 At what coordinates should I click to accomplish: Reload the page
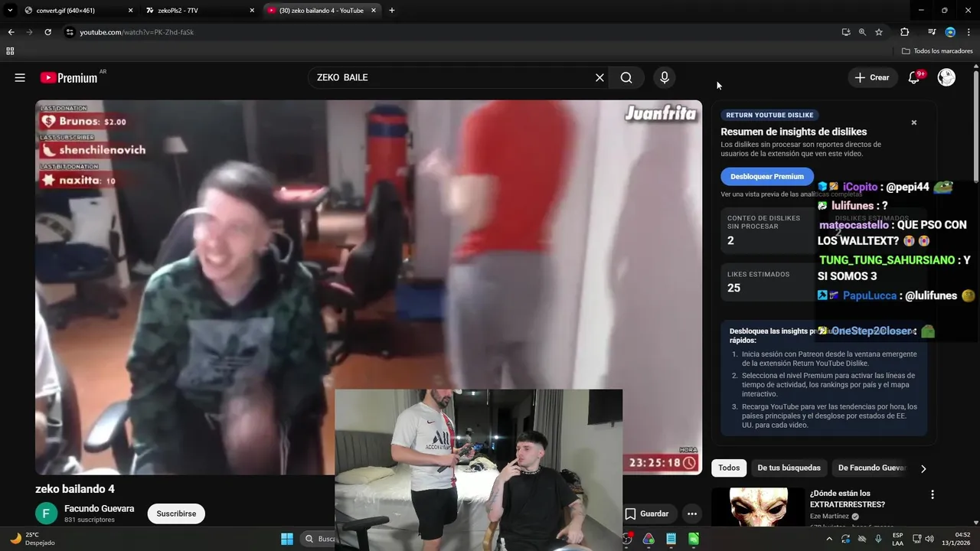[47, 32]
